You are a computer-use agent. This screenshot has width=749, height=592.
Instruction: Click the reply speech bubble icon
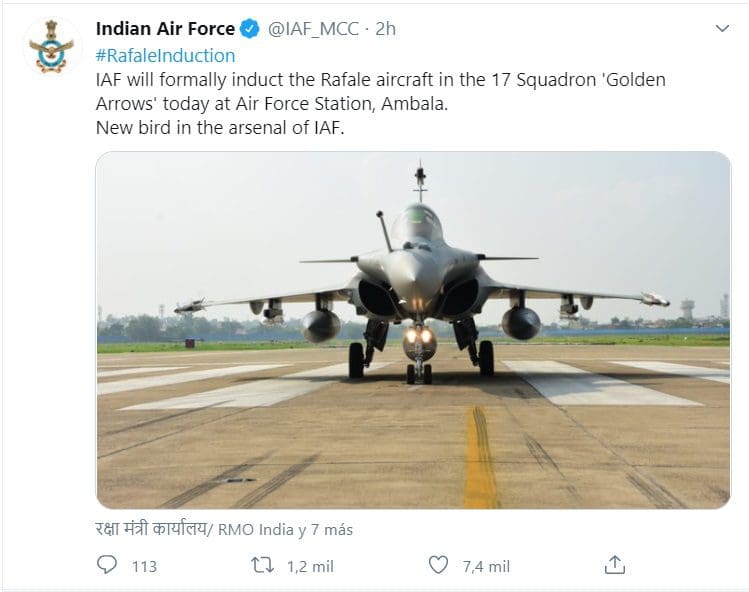(x=107, y=565)
